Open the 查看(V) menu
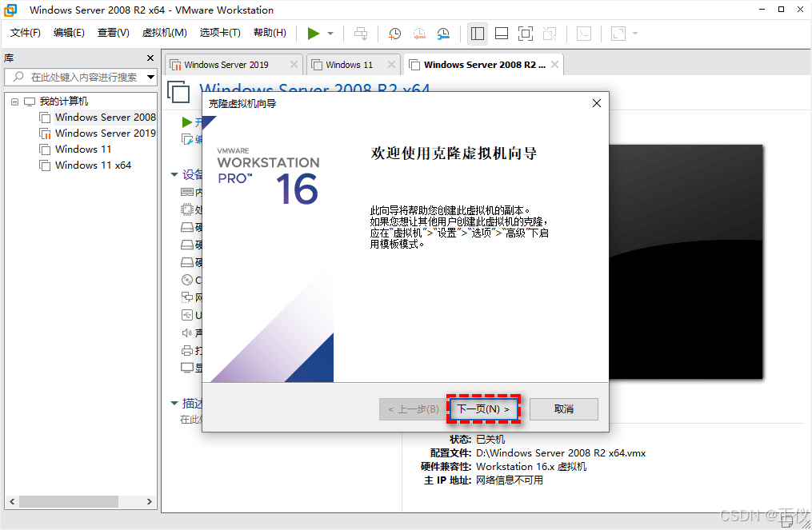The image size is (812, 530). [x=113, y=33]
